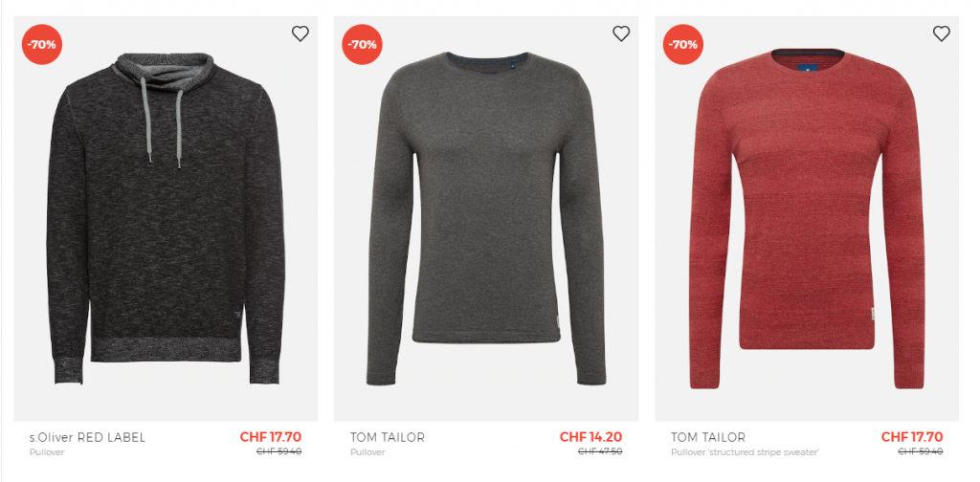
Task: Open 'structured stripe sweater' description link
Action: point(745,452)
